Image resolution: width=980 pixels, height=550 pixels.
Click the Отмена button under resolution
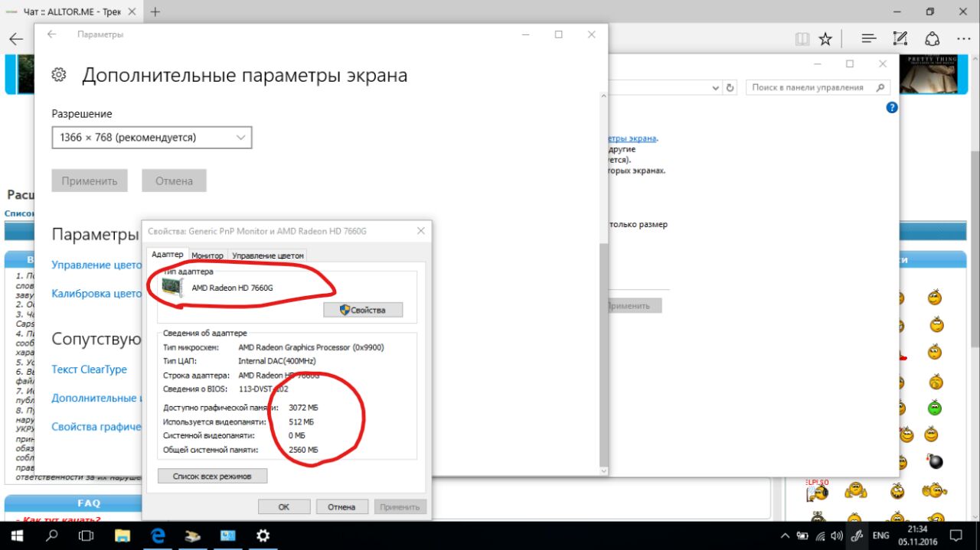174,181
